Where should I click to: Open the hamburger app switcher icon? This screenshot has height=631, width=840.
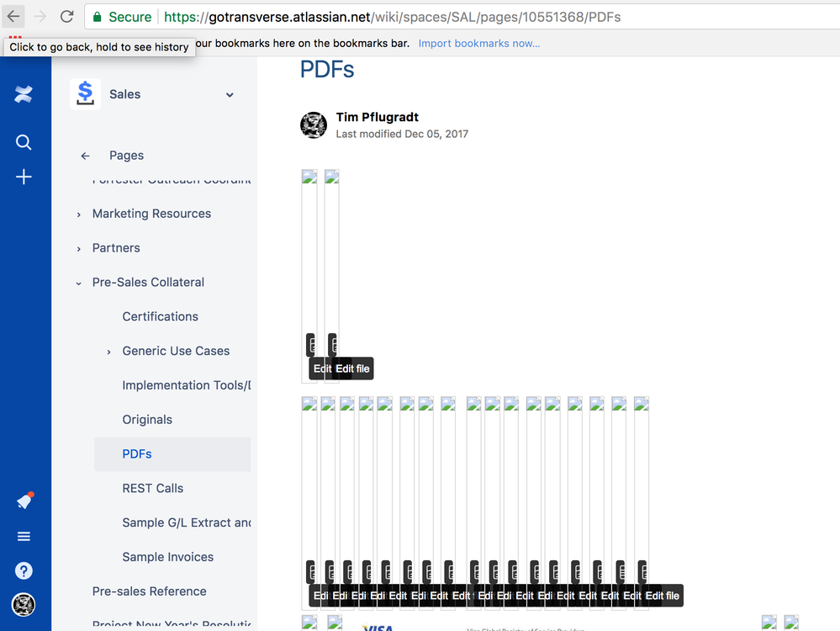tap(24, 537)
